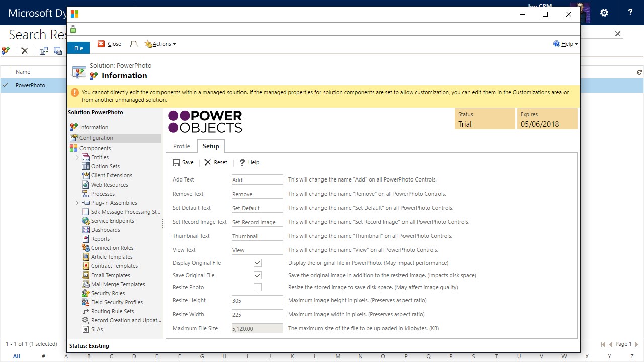Click the pane splitter handle dots

163,224
